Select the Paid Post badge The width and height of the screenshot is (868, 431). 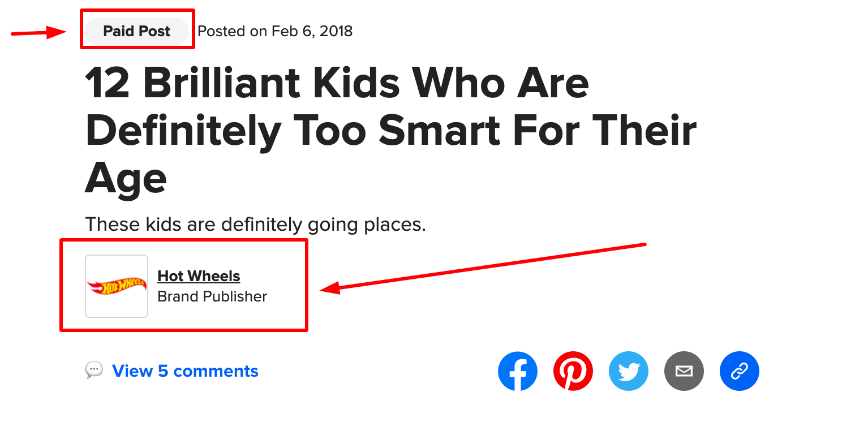[x=136, y=31]
